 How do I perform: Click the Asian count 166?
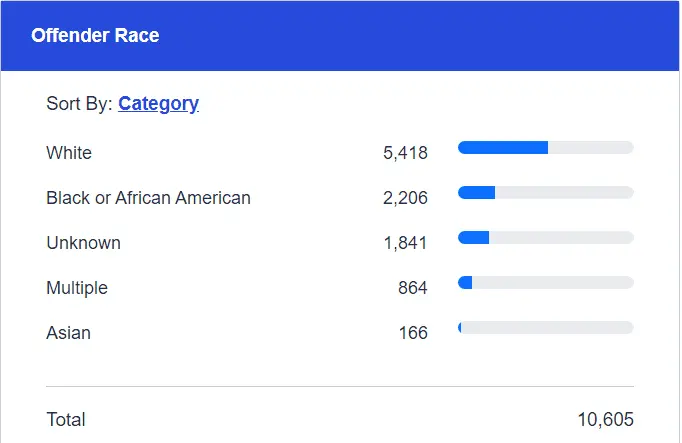point(412,333)
